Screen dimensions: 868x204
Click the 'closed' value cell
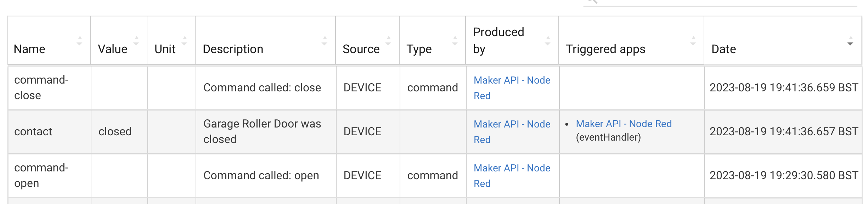click(115, 132)
